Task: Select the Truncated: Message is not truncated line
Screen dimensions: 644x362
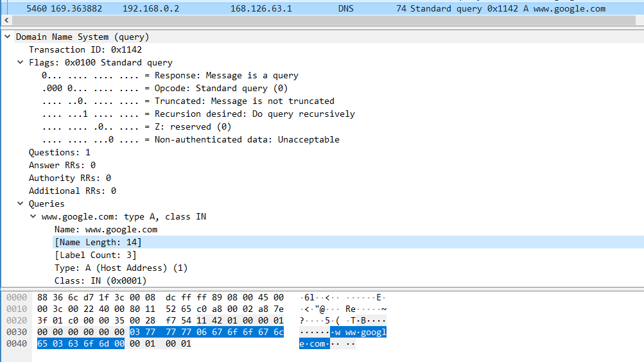Action: point(188,101)
